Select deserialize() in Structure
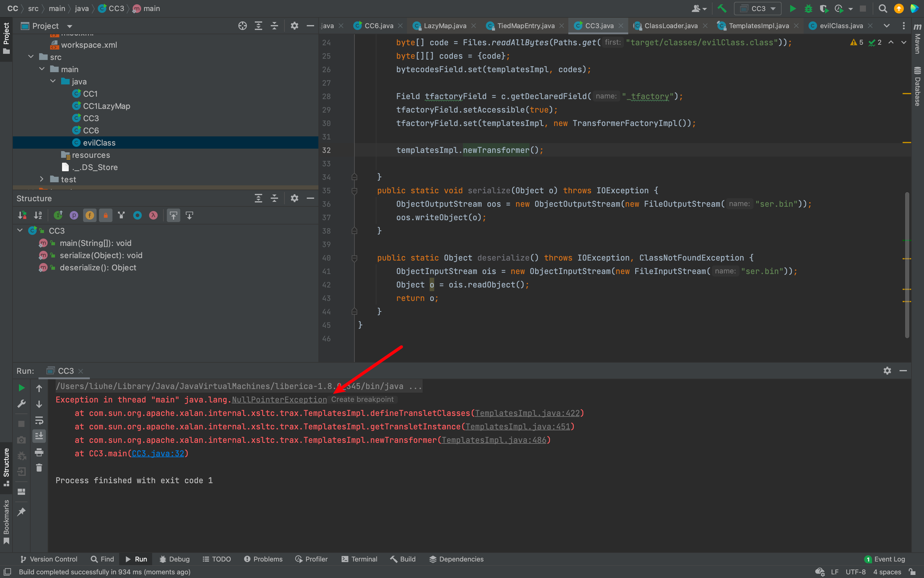This screenshot has width=924, height=578. (x=98, y=267)
